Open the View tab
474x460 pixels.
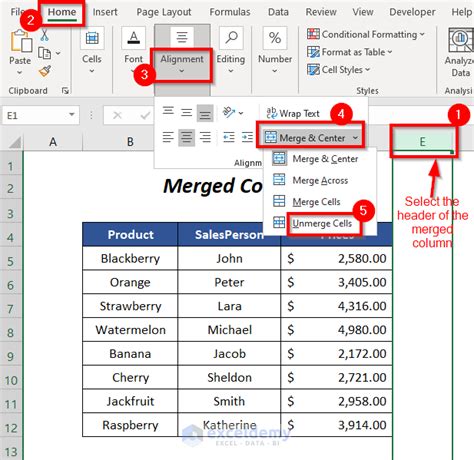[x=363, y=12]
